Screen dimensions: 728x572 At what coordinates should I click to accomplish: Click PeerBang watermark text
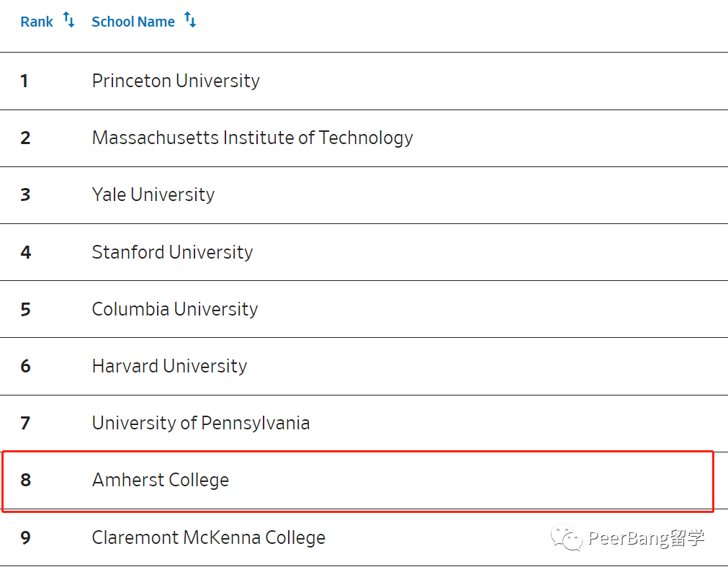(647, 538)
